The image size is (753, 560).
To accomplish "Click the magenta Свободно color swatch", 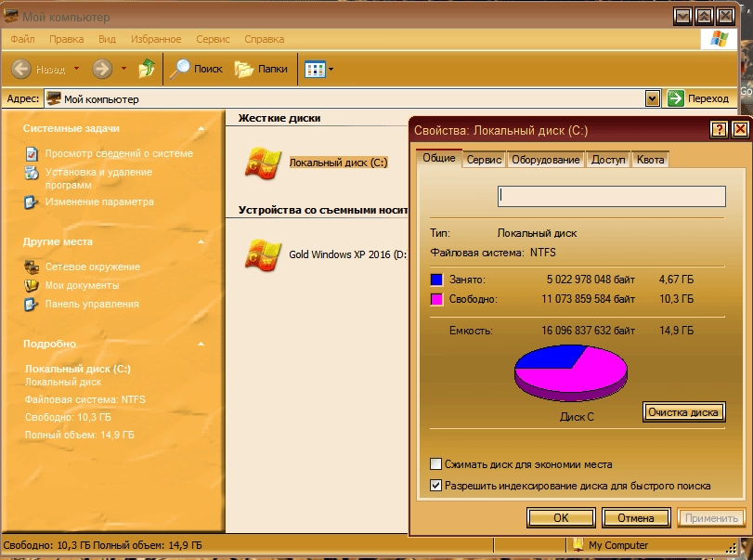I will click(436, 299).
